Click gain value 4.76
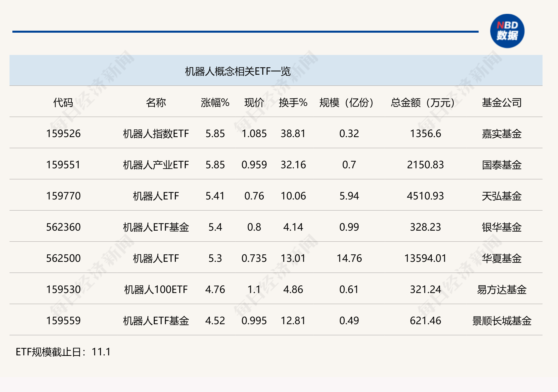This screenshot has height=392, width=558. coord(215,290)
